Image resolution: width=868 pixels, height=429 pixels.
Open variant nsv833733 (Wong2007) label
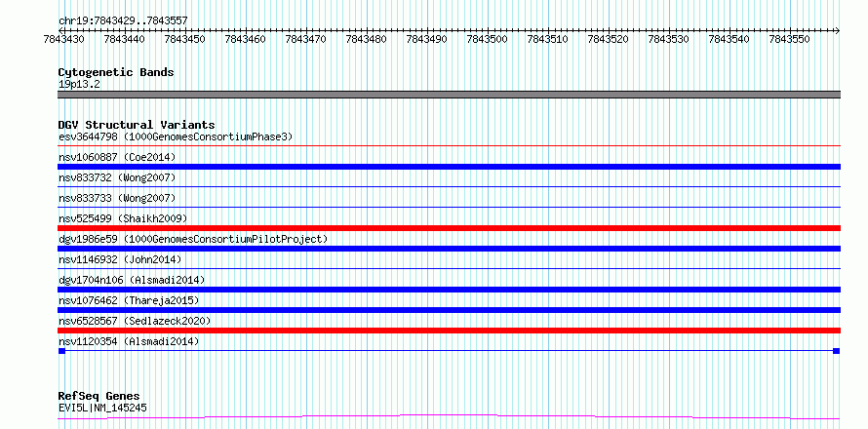[x=117, y=198]
